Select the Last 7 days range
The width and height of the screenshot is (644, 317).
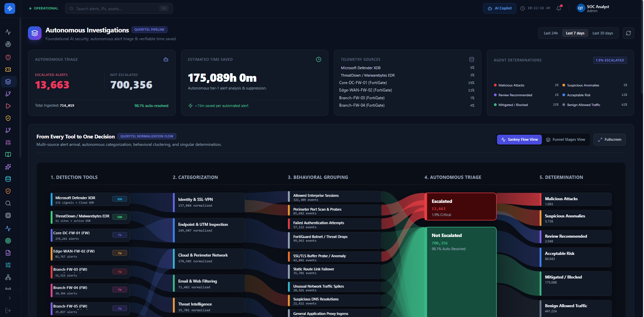point(575,33)
